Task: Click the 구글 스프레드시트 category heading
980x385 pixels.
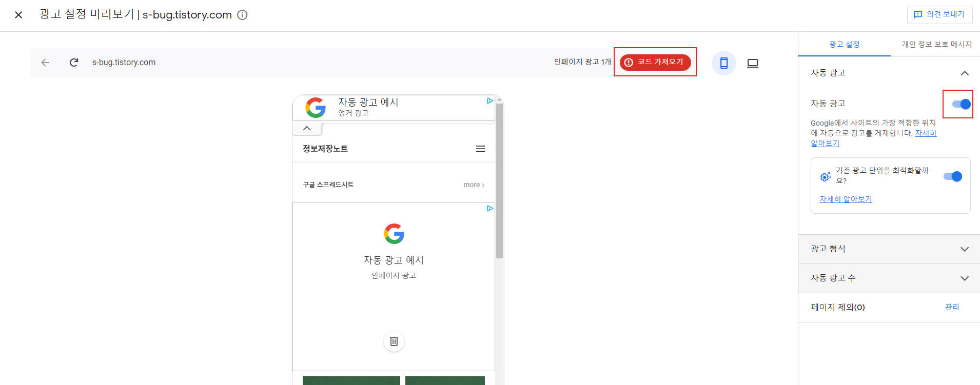Action: [328, 185]
